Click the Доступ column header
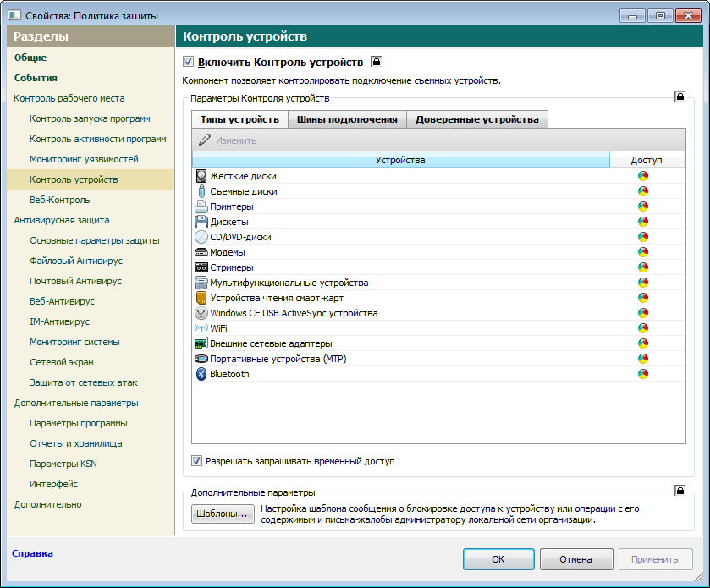This screenshot has height=588, width=710. (x=647, y=160)
